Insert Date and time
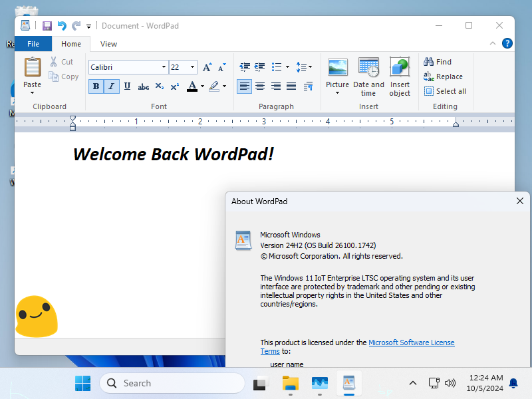 [x=368, y=76]
